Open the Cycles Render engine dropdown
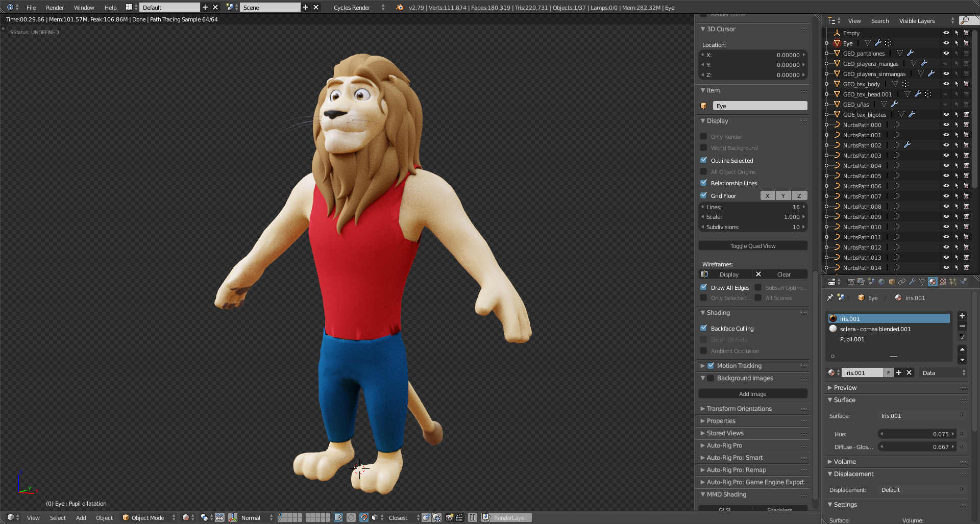The height and width of the screenshot is (524, 980). tap(359, 8)
